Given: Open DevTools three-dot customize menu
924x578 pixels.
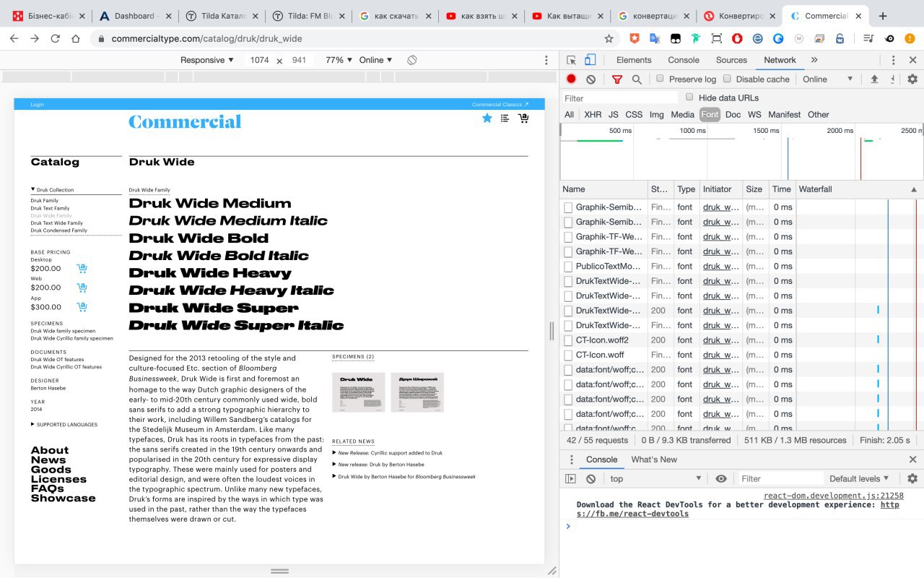Looking at the screenshot, I should (893, 60).
